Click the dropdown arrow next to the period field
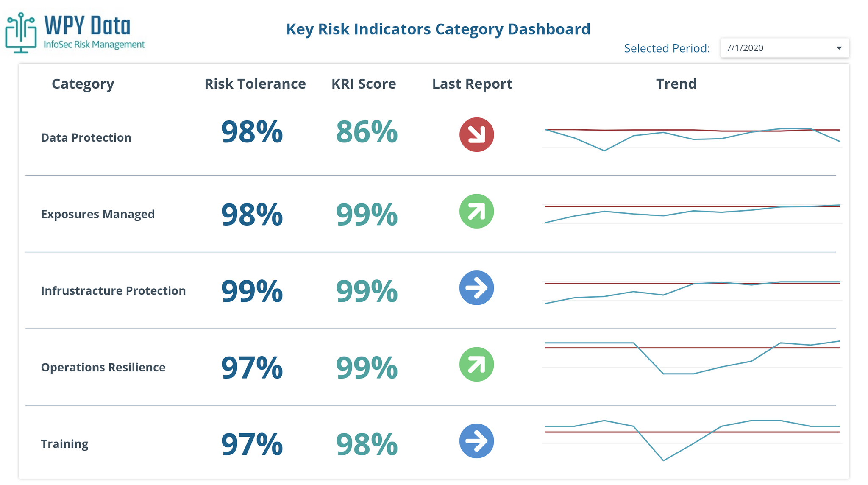The image size is (868, 485). (840, 48)
